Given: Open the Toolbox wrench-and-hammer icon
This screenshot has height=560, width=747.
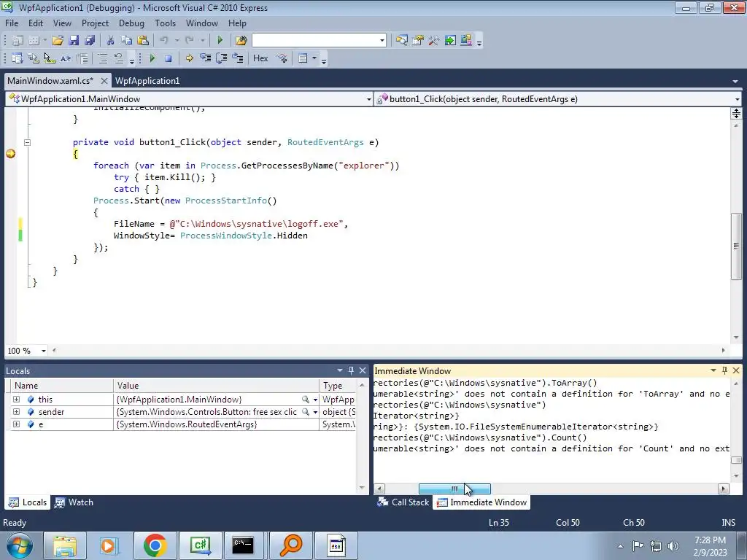Looking at the screenshot, I should click(433, 41).
